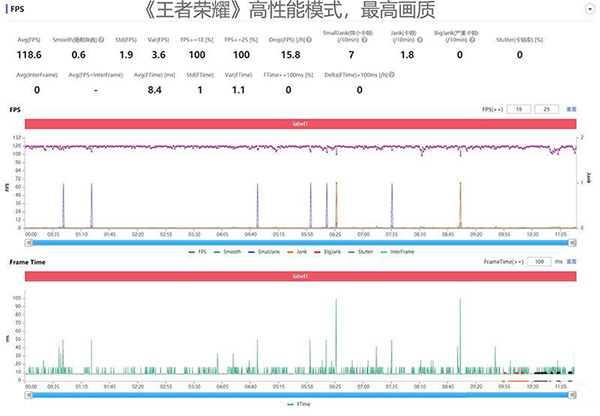Collapse the FPS panel using top-right arrow
600x416 pixels.
click(585, 6)
